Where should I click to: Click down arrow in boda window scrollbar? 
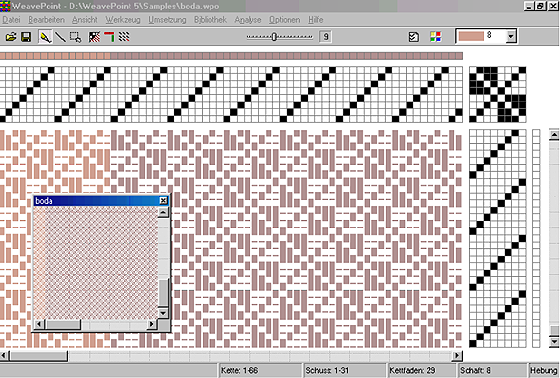pos(163,313)
